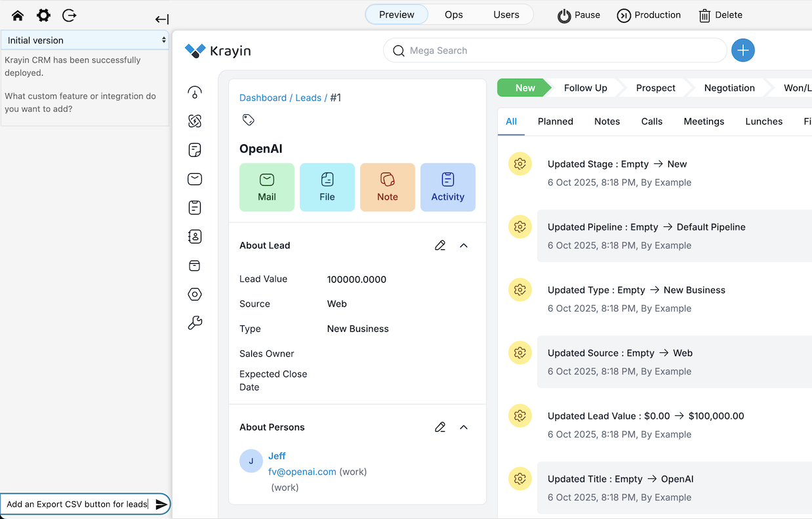Collapse the About Persons section

[x=464, y=427]
